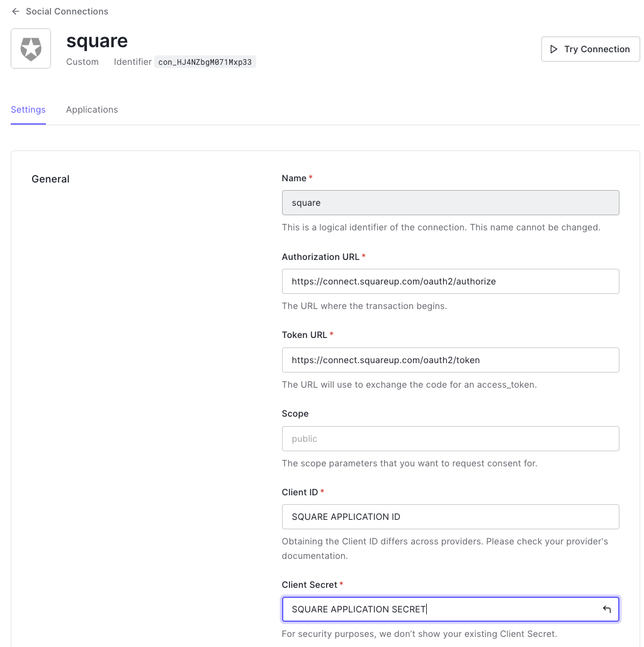Click the Client Secret field label
Screen dimensions: 644x647
coord(310,585)
